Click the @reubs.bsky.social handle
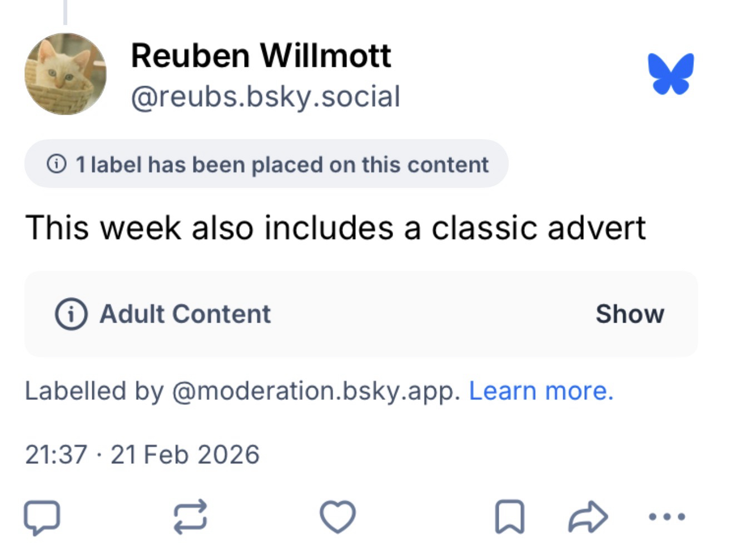This screenshot has height=560, width=730. 265,96
